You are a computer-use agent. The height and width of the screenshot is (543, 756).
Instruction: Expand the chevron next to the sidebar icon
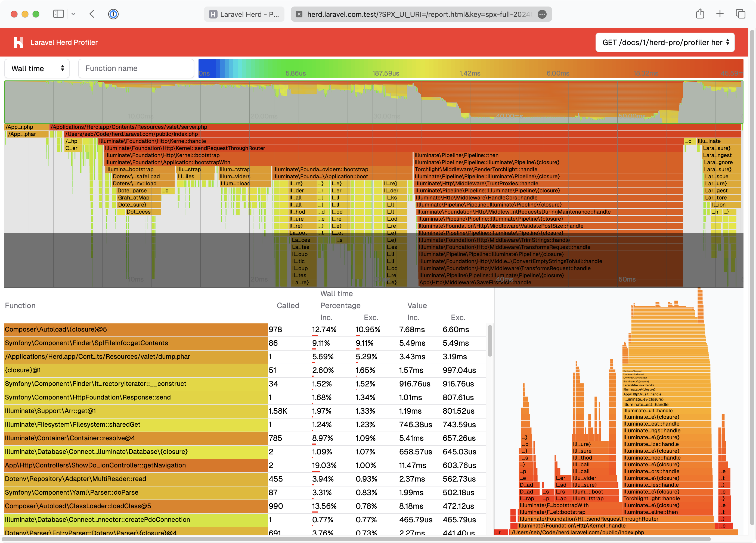(x=74, y=14)
